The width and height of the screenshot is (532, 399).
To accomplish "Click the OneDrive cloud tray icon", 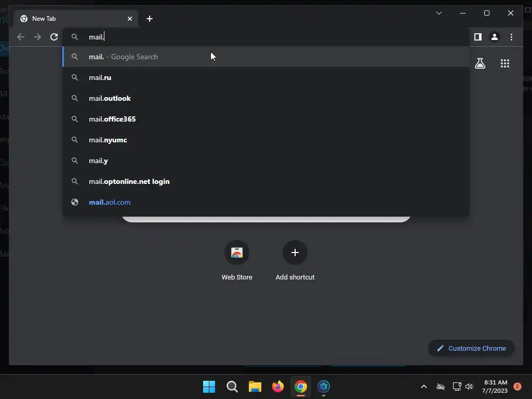I will pyautogui.click(x=441, y=387).
